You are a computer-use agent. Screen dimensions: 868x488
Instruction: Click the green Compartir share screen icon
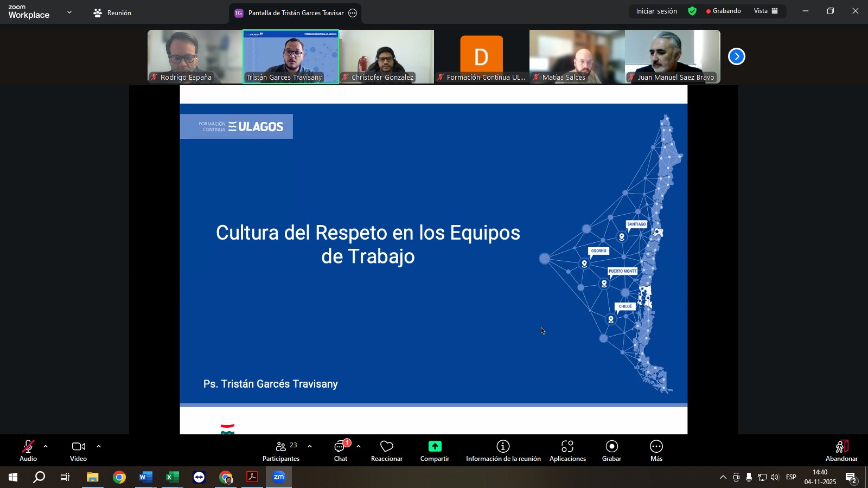tap(435, 446)
